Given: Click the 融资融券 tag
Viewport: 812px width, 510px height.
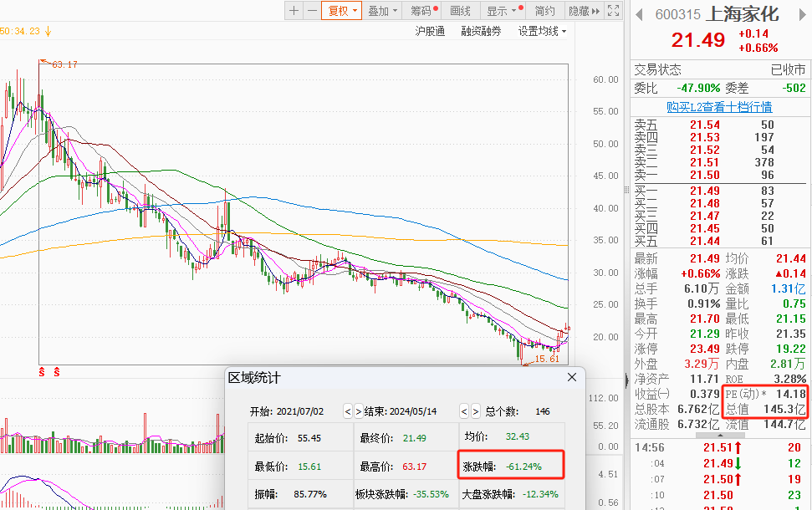Looking at the screenshot, I should click(481, 31).
